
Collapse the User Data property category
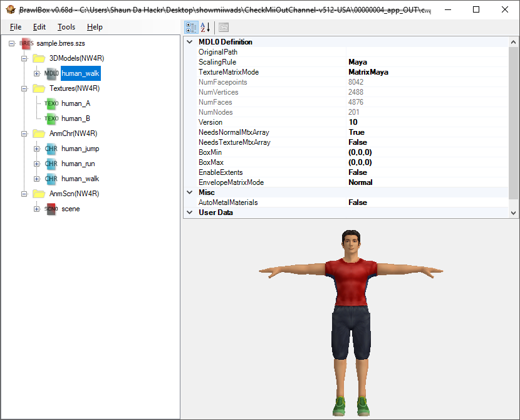click(x=190, y=213)
